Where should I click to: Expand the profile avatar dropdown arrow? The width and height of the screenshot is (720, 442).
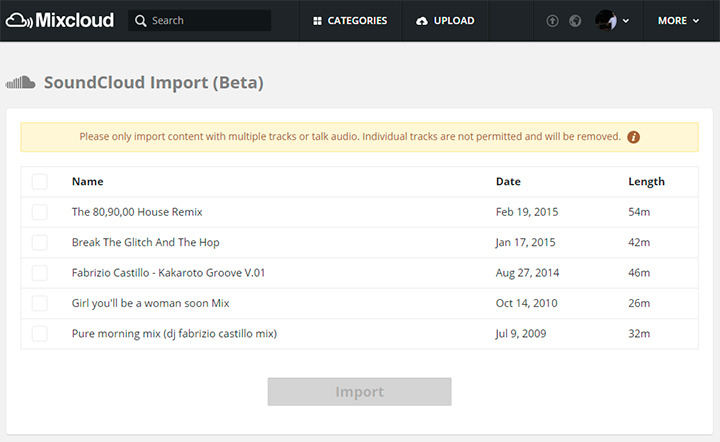[x=626, y=21]
